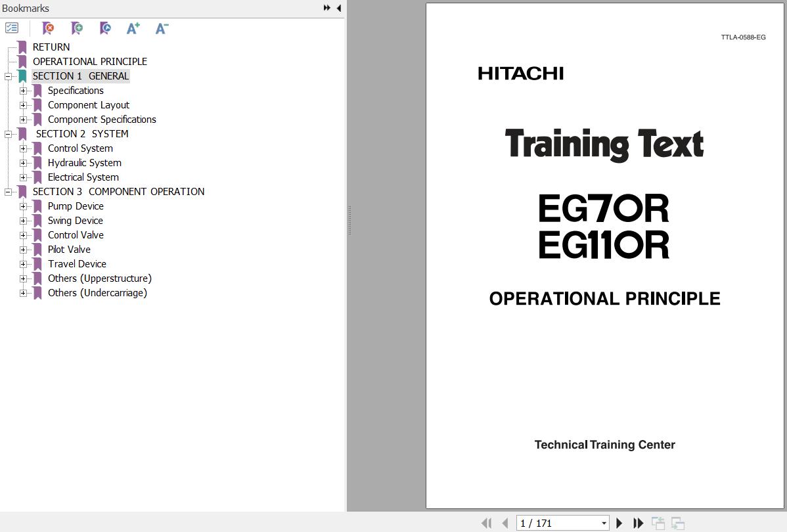
Task: Click the TTLA-0588-EG document code
Action: (744, 37)
